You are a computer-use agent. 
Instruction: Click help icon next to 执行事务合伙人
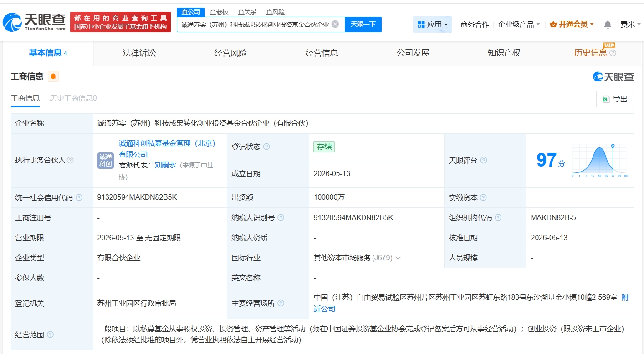tap(70, 160)
